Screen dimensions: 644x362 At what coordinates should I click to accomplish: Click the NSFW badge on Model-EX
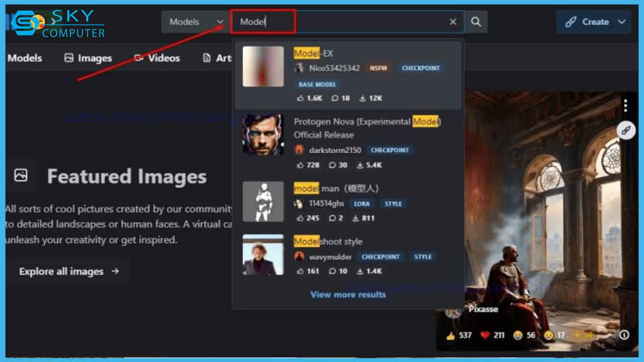pyautogui.click(x=378, y=68)
